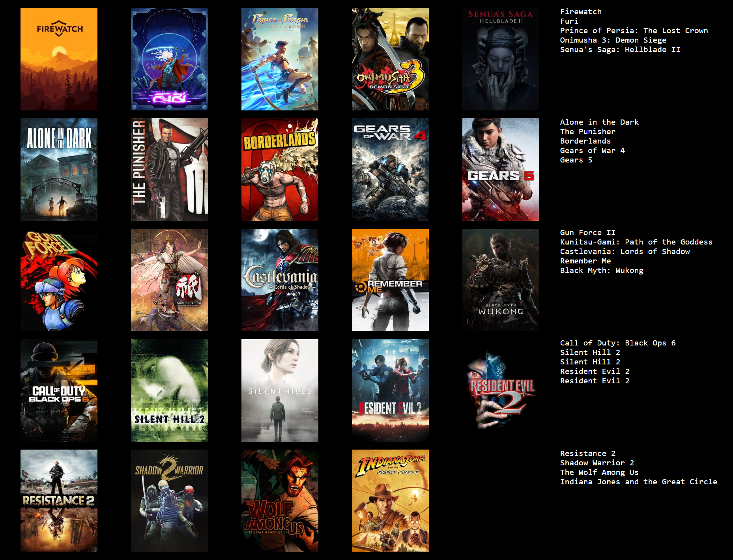The width and height of the screenshot is (733, 560).
Task: Select "Call of Duty: Black Ops 6" text
Action: pos(618,343)
